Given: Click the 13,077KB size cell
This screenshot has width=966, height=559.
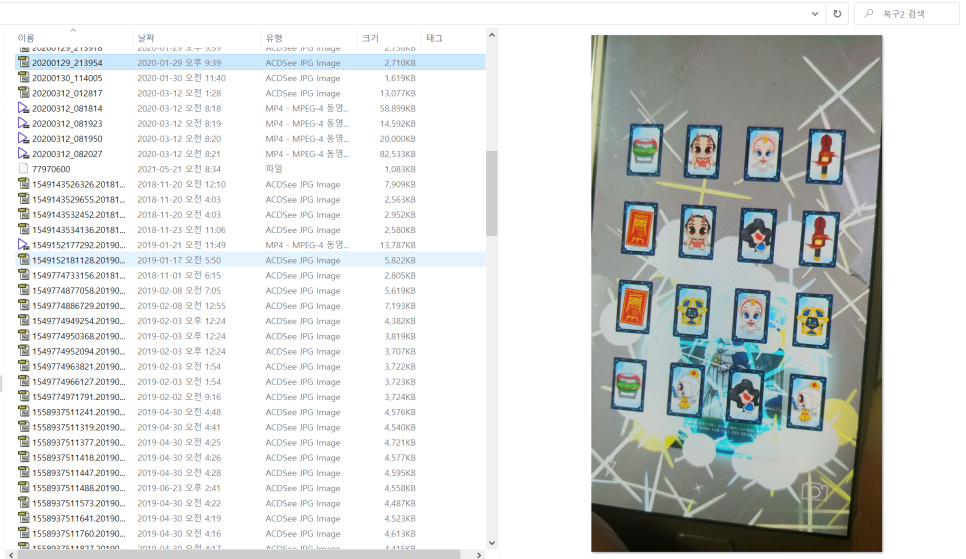Looking at the screenshot, I should [397, 93].
